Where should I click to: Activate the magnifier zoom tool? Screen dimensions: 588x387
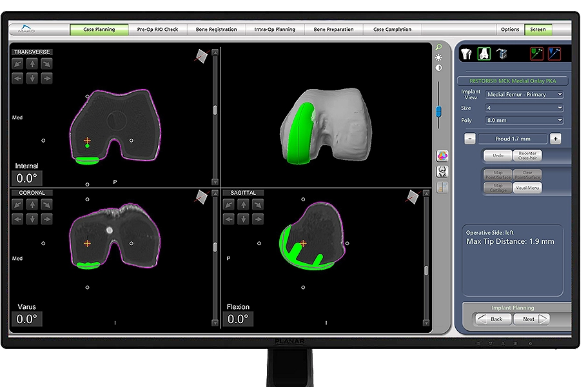click(x=438, y=47)
